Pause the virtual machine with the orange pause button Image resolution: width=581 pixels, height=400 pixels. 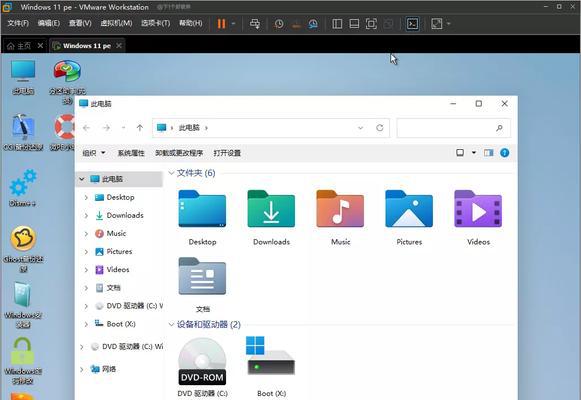click(x=221, y=24)
